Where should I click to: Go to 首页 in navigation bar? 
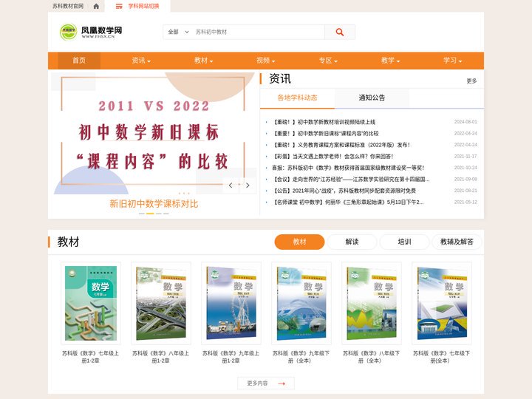click(79, 61)
